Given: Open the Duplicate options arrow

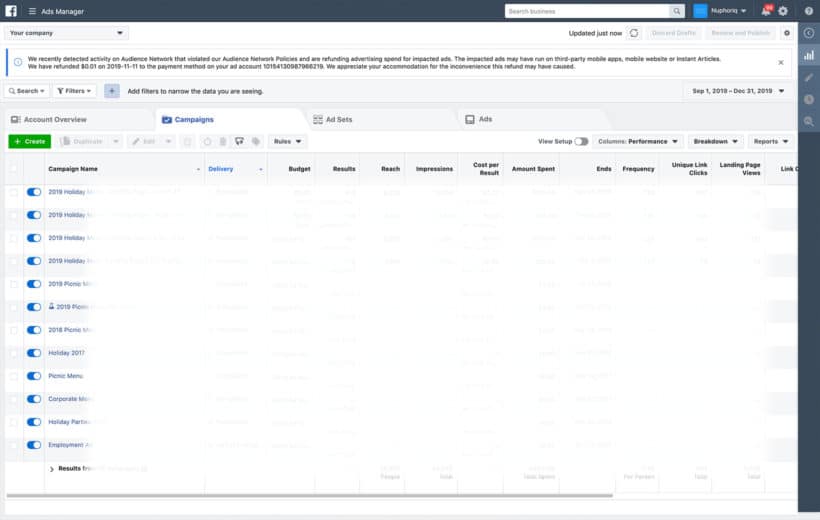Looking at the screenshot, I should [x=116, y=141].
